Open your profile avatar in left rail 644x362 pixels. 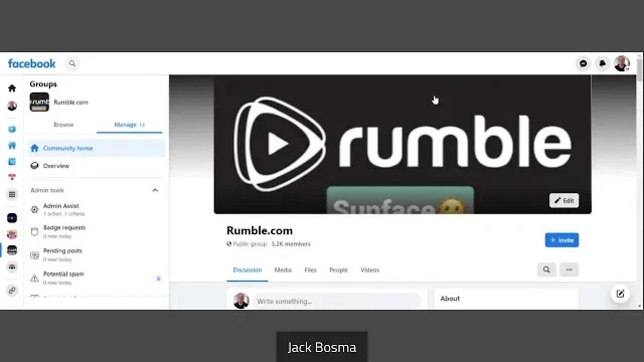point(12,106)
